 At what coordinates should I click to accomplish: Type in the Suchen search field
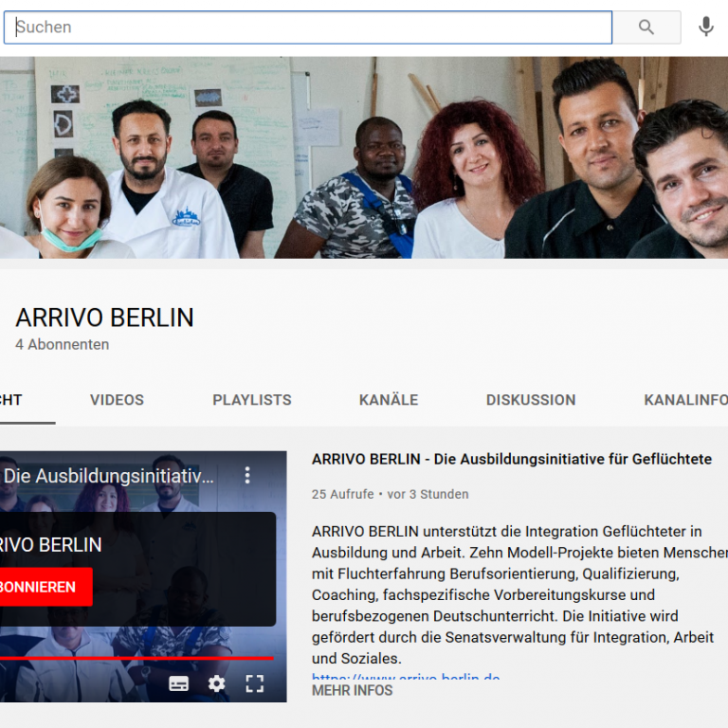coord(308,27)
